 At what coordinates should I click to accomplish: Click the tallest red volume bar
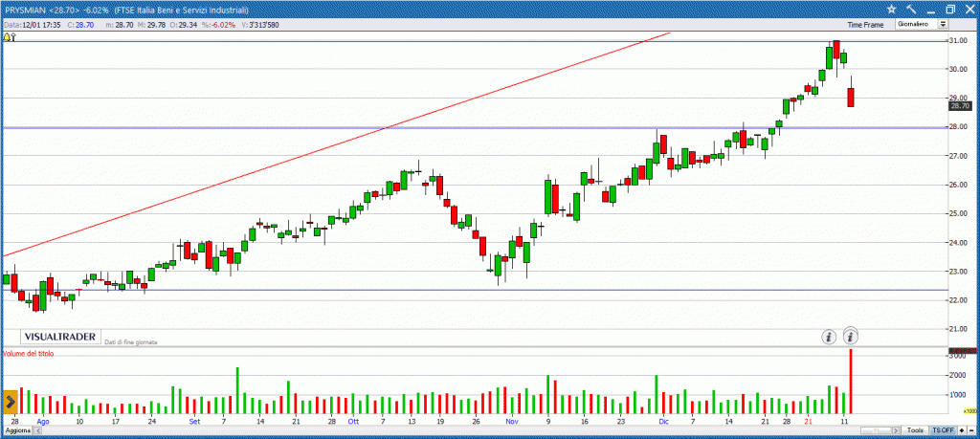[x=851, y=382]
